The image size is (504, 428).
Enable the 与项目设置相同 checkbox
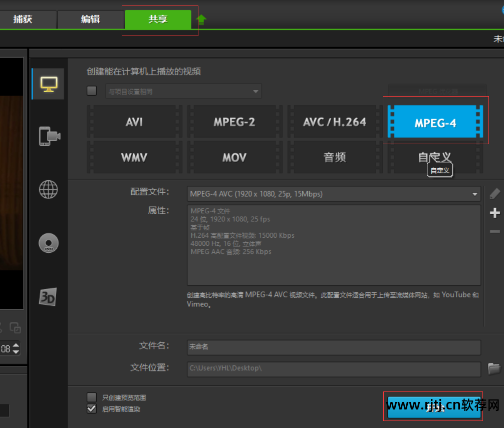click(x=91, y=91)
